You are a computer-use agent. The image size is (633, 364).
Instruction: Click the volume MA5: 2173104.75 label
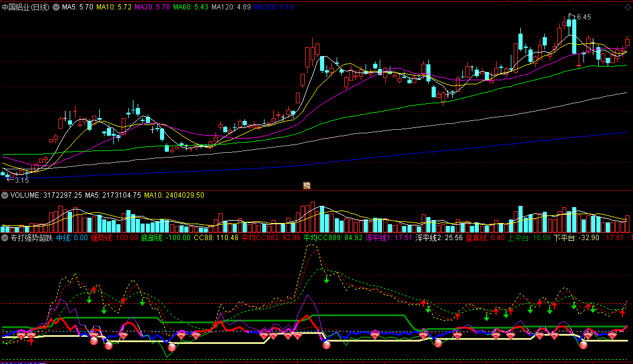[x=113, y=195]
